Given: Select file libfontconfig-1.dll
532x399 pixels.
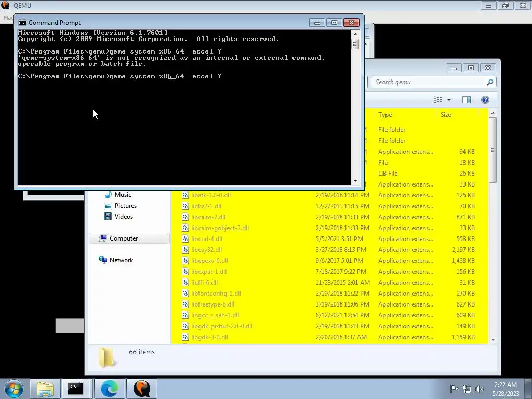Looking at the screenshot, I should click(216, 294).
